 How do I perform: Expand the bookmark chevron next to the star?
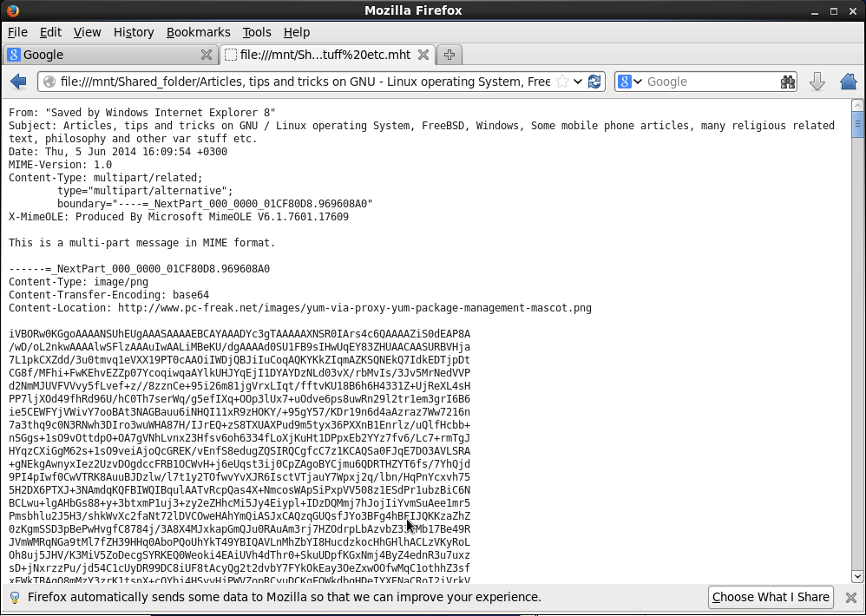(577, 81)
